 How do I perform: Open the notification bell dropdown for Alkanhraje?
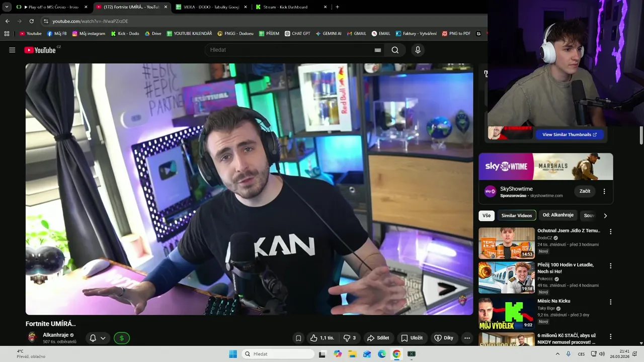tap(98, 338)
